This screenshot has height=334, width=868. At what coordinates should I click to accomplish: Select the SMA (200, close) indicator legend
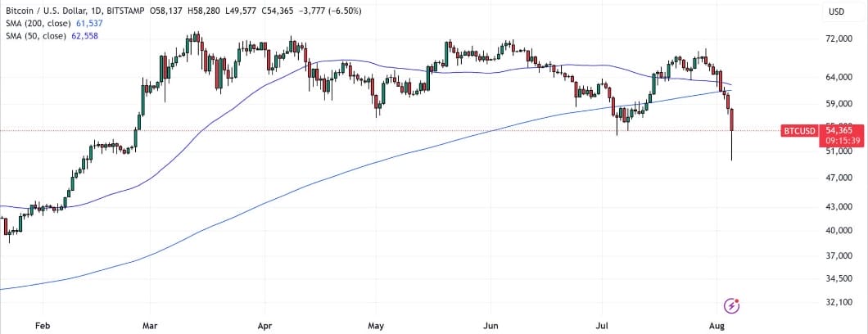(35, 22)
